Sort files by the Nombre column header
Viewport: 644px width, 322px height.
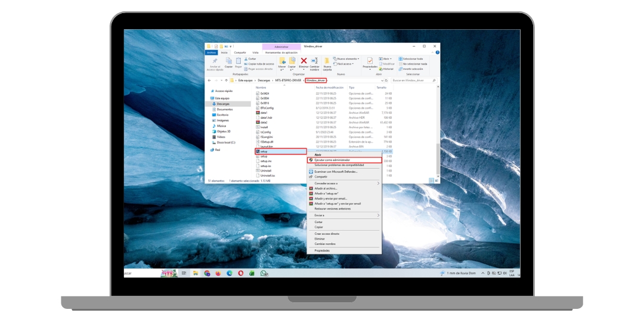click(x=261, y=88)
